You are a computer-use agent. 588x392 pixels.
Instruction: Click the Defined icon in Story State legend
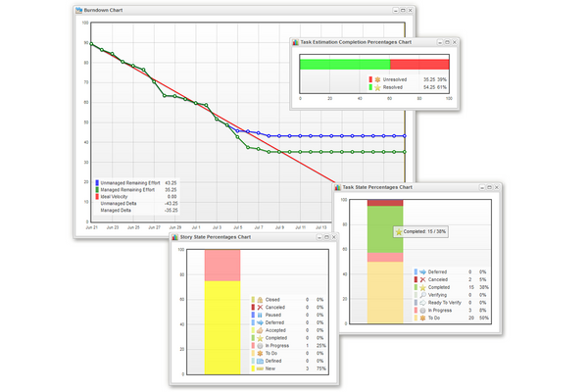click(x=260, y=361)
